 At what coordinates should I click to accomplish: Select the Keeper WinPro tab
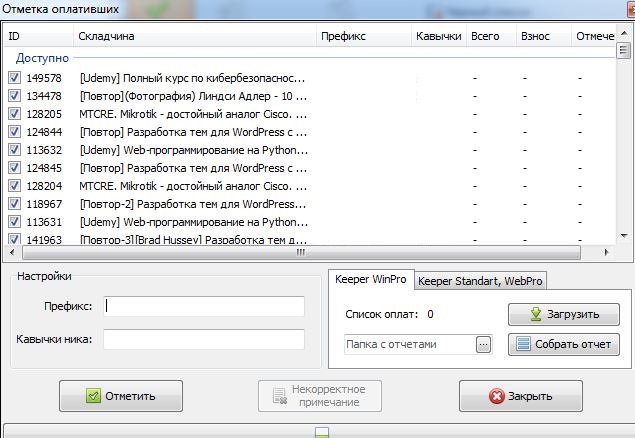369,279
